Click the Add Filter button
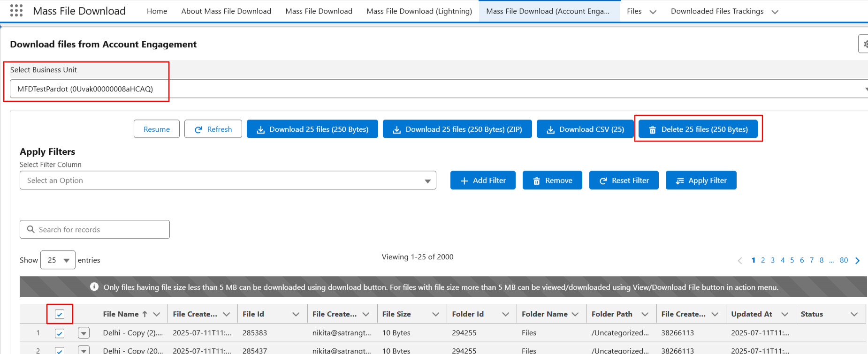The height and width of the screenshot is (354, 868). point(483,180)
